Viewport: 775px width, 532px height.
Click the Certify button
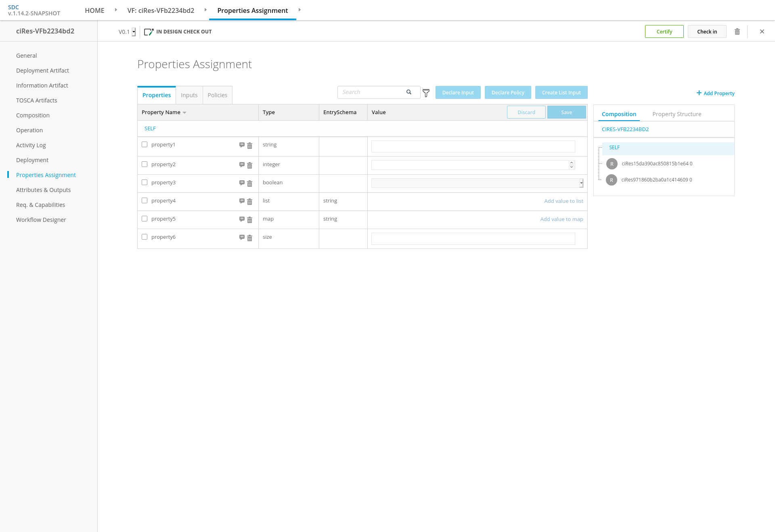(x=664, y=31)
